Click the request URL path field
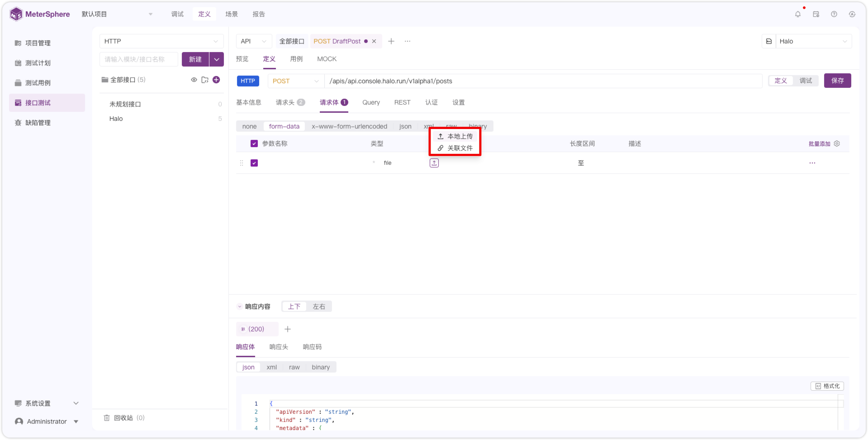The width and height of the screenshot is (868, 440). (543, 81)
